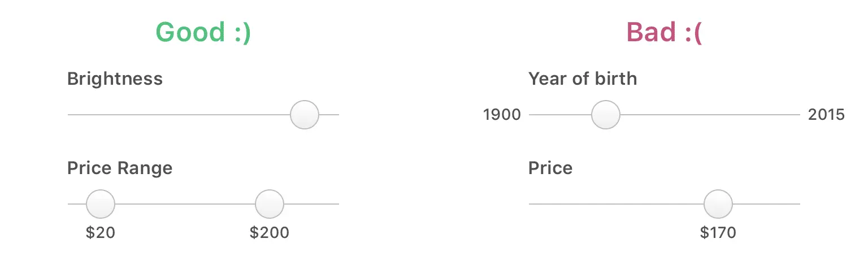This screenshot has height=260, width=868.
Task: Click the $170 price value label
Action: [718, 233]
